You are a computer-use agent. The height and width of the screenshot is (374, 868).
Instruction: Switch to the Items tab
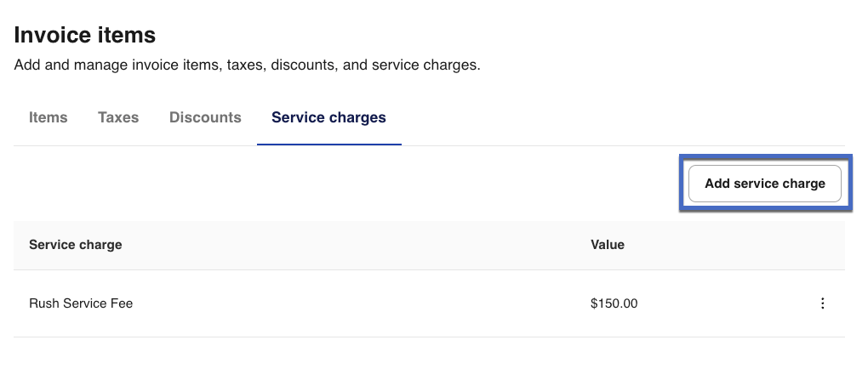49,117
